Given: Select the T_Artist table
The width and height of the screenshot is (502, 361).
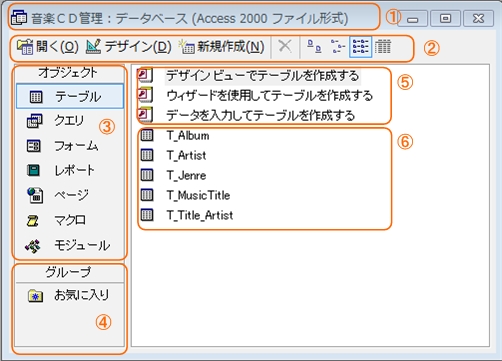Looking at the screenshot, I should pos(173,155).
